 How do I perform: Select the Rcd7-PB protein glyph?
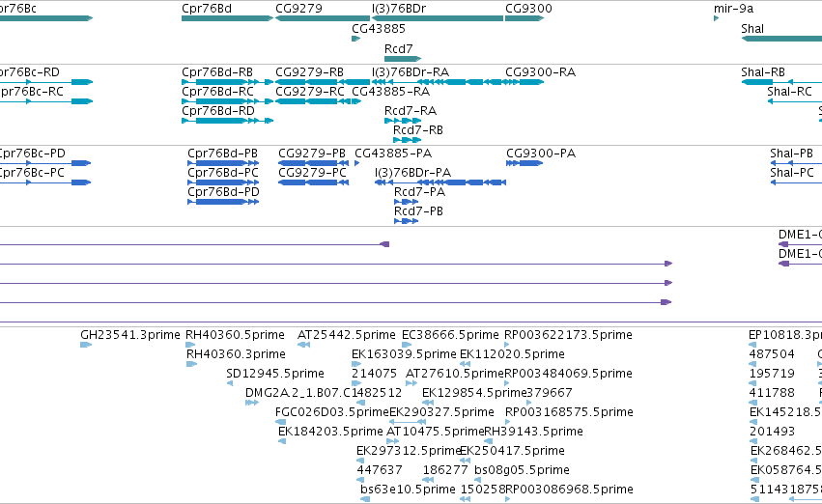click(407, 221)
